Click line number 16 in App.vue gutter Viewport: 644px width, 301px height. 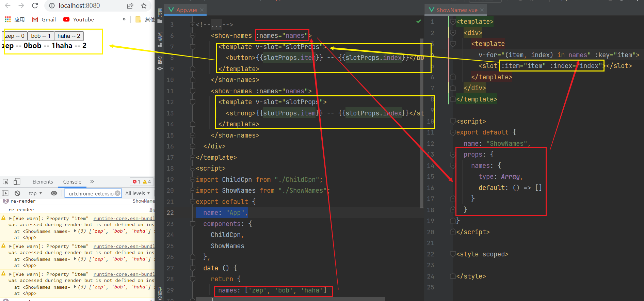coord(170,146)
